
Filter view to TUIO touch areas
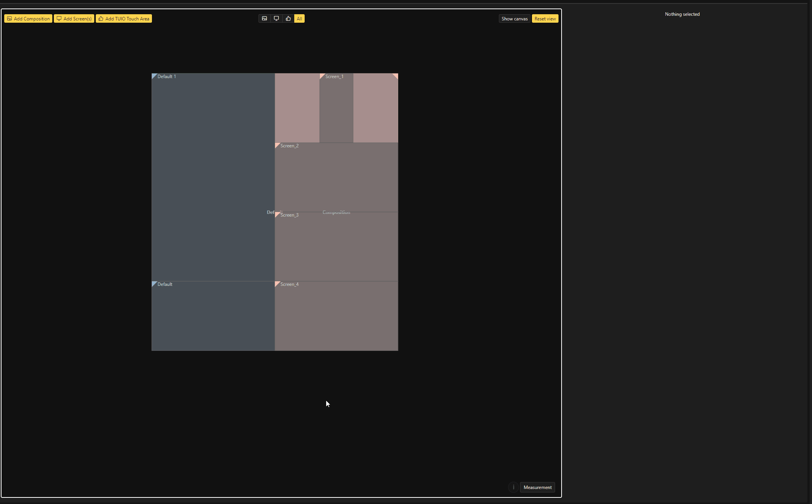coord(288,18)
